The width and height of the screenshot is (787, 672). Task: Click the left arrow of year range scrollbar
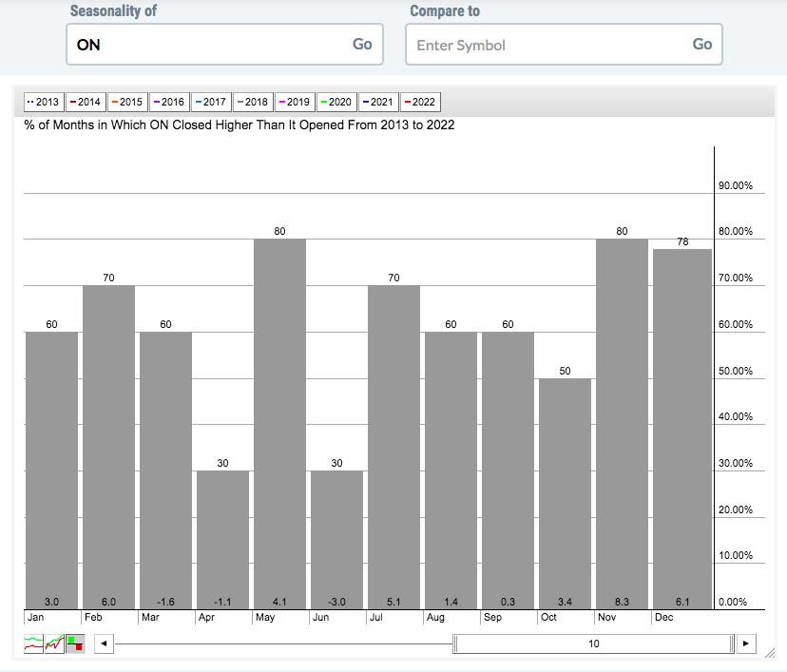click(104, 643)
